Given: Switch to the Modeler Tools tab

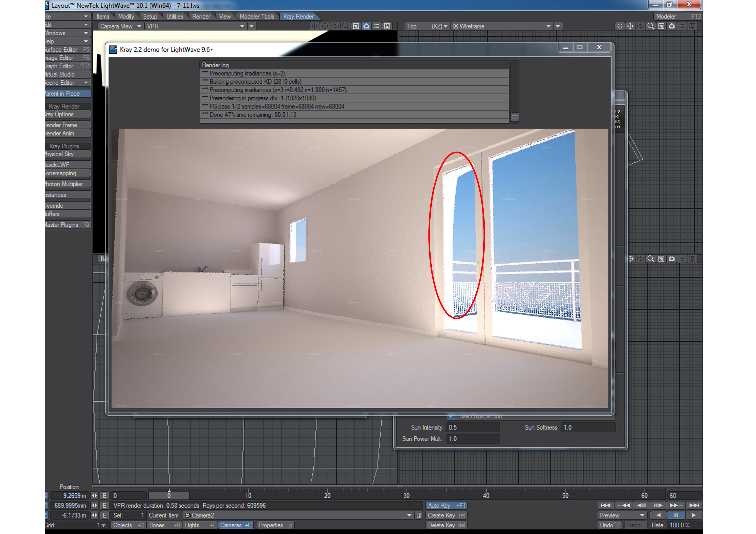Looking at the screenshot, I should (256, 16).
